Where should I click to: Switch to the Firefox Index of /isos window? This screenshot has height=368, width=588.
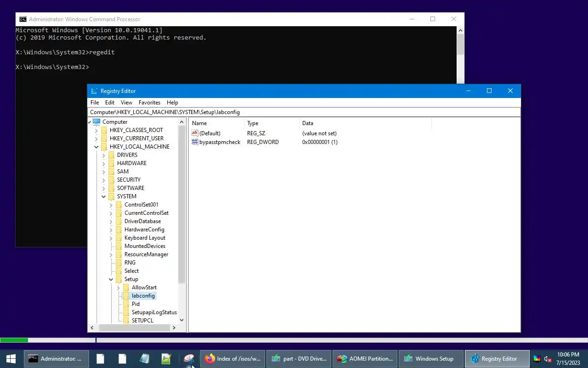click(232, 359)
